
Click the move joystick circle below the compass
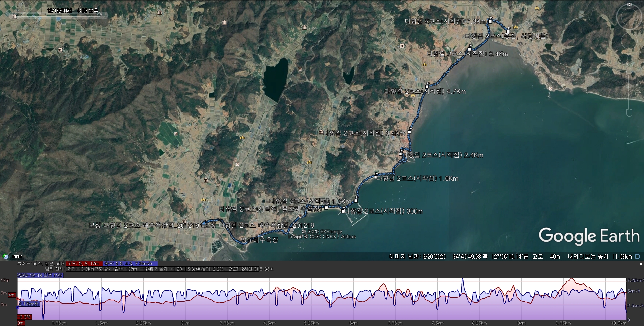click(629, 41)
